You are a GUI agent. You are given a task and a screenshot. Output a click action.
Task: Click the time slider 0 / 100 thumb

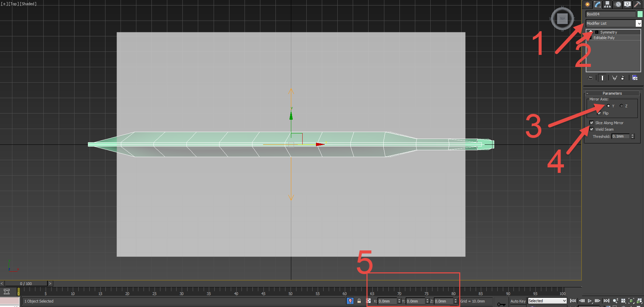(x=26, y=284)
